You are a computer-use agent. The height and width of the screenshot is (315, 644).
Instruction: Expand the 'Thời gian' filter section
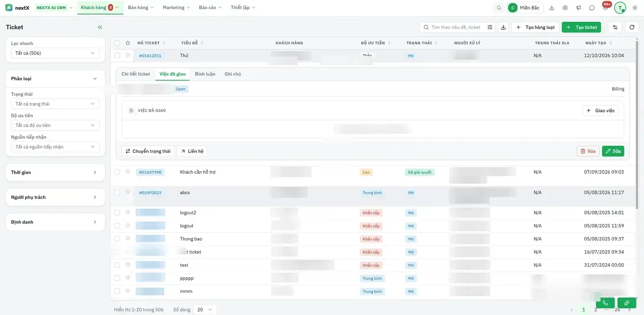pos(55,172)
